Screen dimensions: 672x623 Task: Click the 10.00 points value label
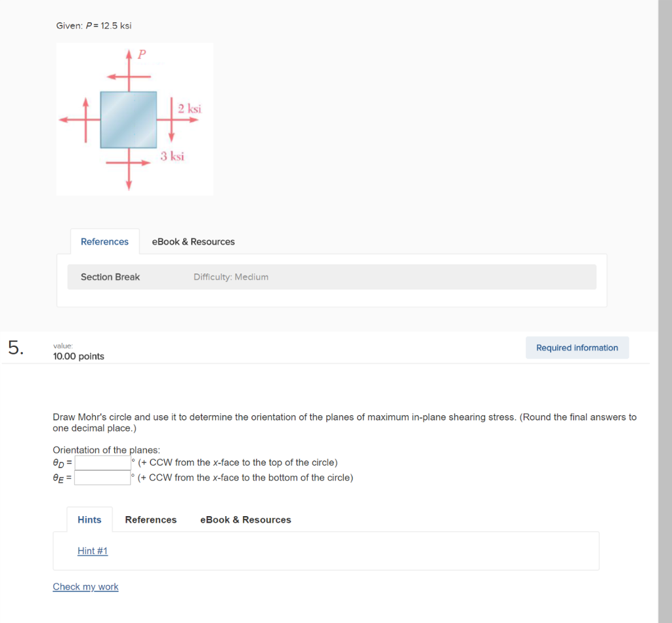coord(77,356)
